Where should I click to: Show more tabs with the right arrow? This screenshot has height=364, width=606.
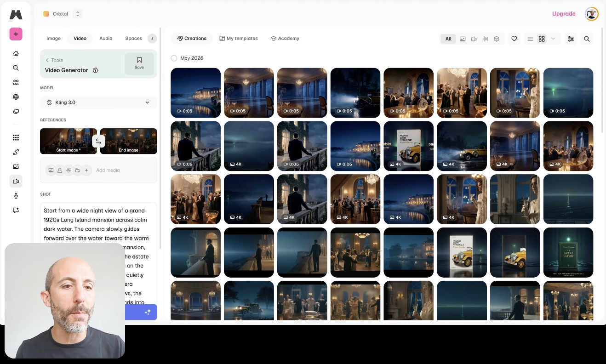(152, 39)
